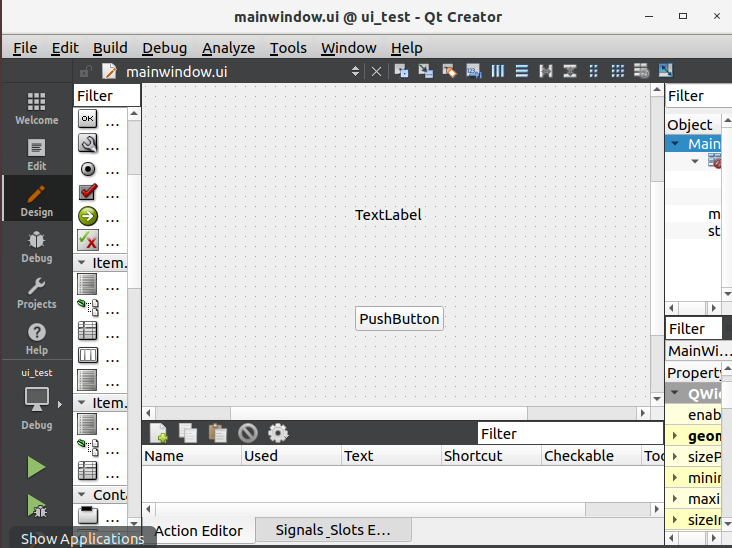This screenshot has height=548, width=732.
Task: Select Group Box container icon
Action: (87, 515)
